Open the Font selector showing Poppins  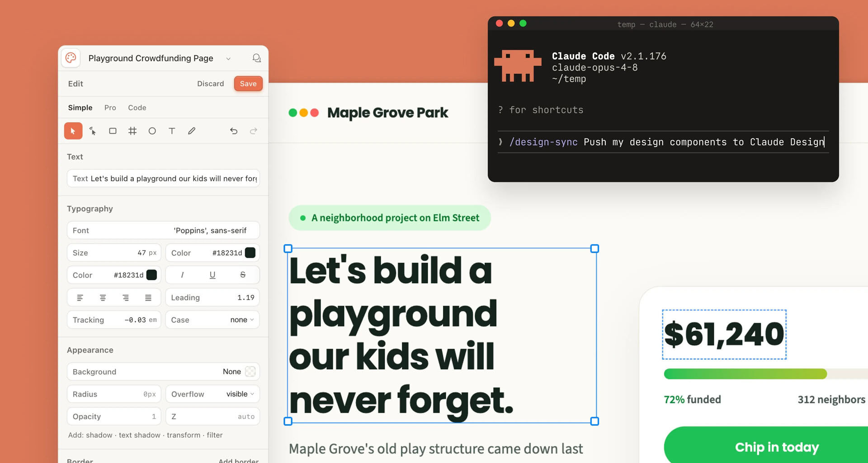163,230
